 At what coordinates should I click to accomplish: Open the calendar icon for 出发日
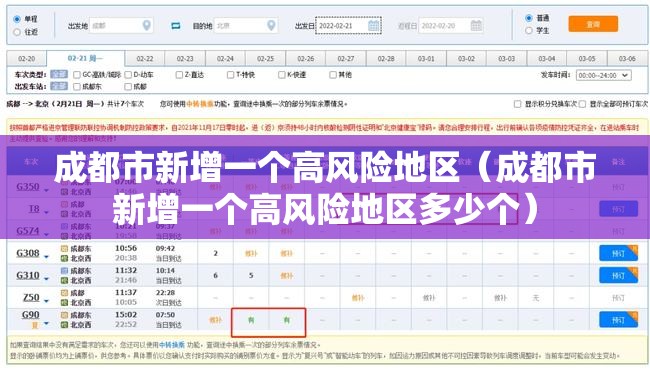click(x=374, y=25)
